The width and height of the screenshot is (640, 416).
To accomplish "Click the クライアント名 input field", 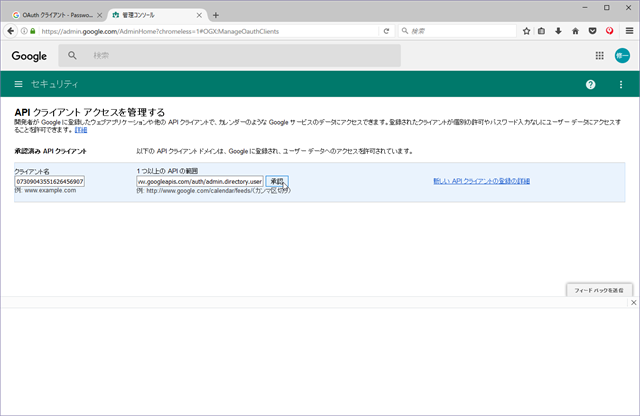I will (x=50, y=181).
